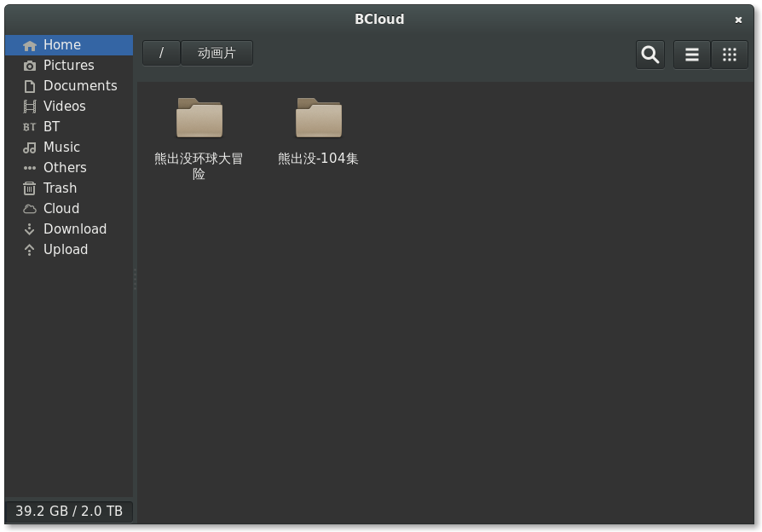Click the search magnifier icon
This screenshot has height=532, width=762.
coord(650,55)
